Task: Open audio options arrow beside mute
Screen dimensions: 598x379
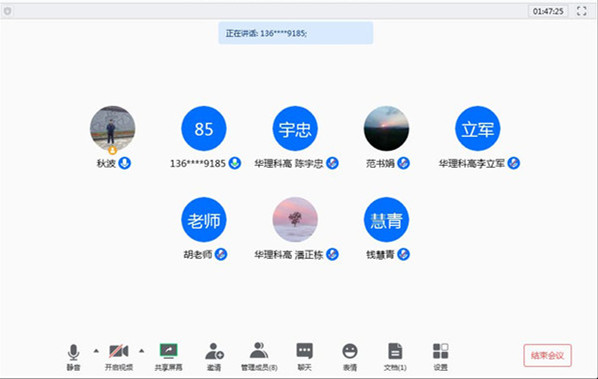Action: tap(96, 351)
